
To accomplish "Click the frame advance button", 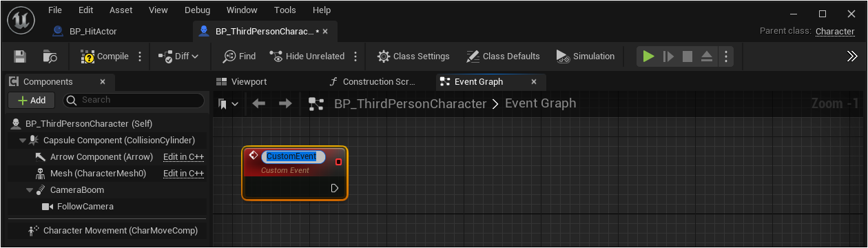I will pyautogui.click(x=668, y=56).
